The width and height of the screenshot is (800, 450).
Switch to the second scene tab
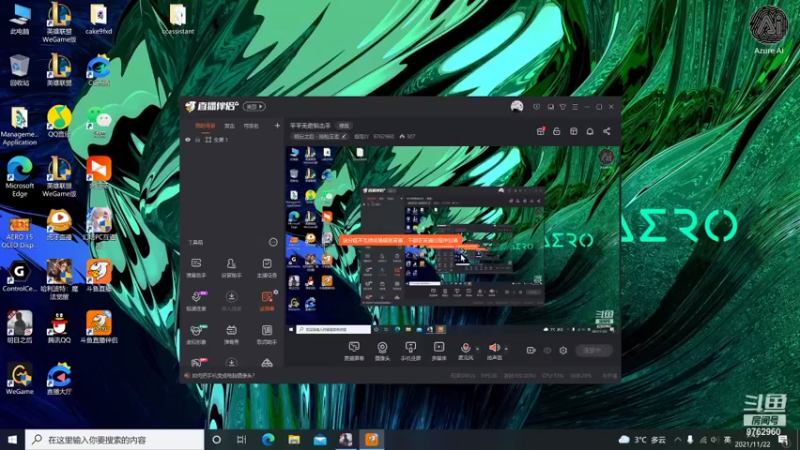(x=230, y=126)
